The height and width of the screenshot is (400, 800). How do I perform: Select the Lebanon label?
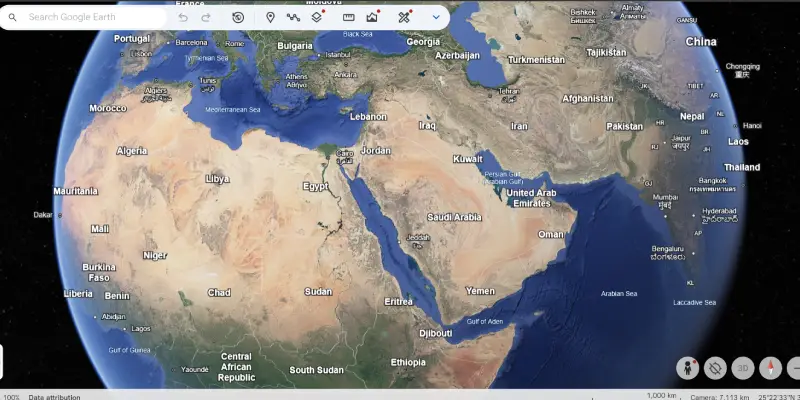click(x=368, y=117)
